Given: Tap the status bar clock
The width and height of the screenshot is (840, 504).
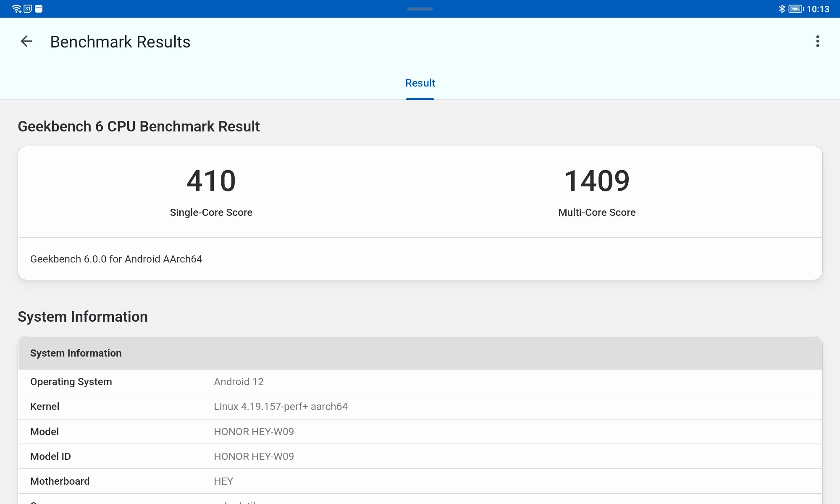Looking at the screenshot, I should point(818,9).
